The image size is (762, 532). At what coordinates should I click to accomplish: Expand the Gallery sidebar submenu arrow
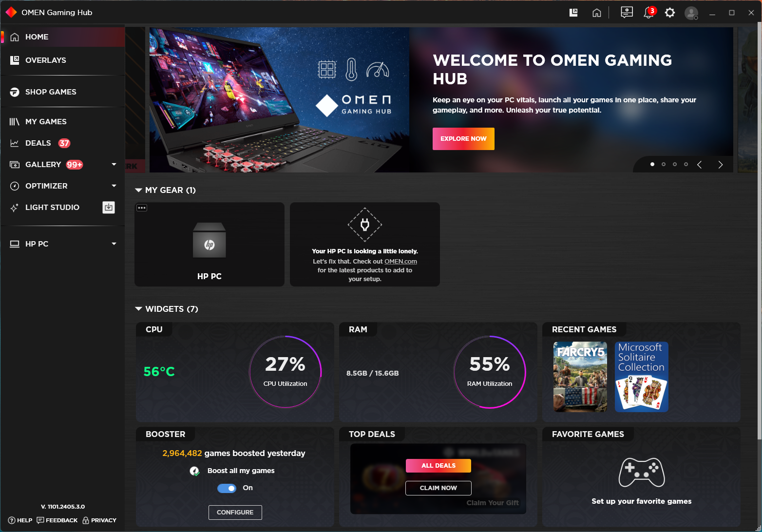(x=114, y=164)
